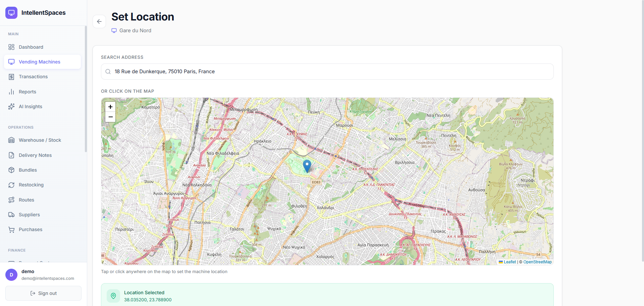Viewport: 644px width, 306px height.
Task: Open the Warehouse / Stock page
Action: point(42,140)
